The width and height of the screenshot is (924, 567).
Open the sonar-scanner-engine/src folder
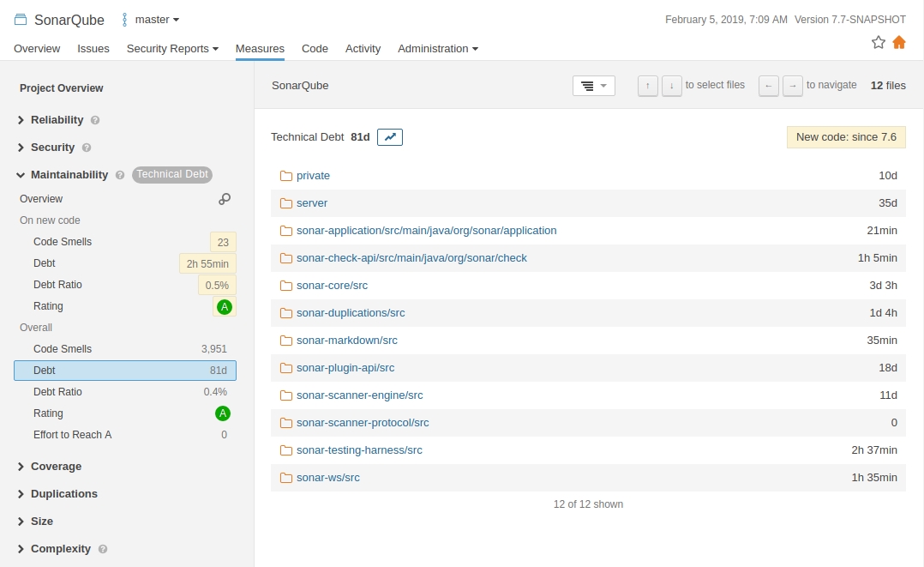point(359,395)
